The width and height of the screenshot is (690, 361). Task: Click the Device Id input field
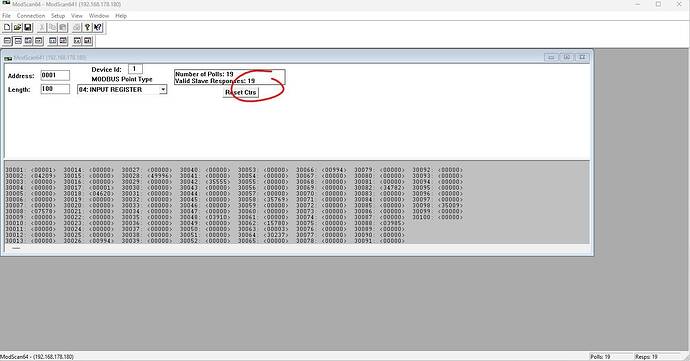tap(135, 69)
